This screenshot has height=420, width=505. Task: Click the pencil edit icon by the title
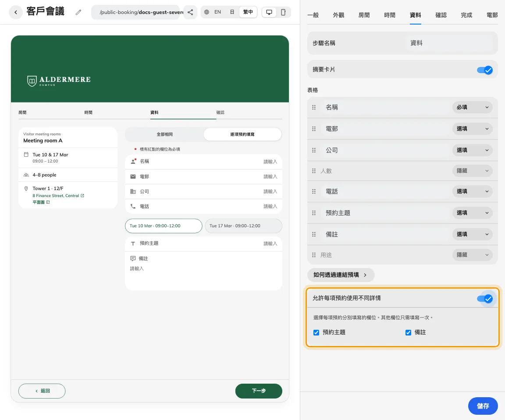78,12
